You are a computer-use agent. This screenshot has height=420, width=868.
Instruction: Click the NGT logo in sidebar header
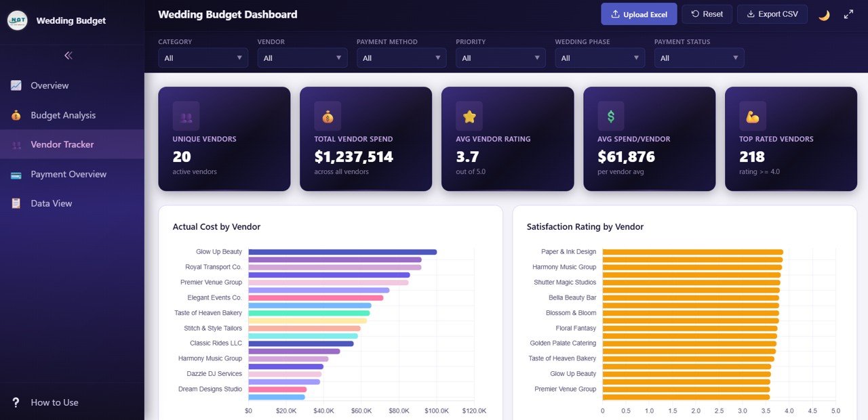pos(18,20)
